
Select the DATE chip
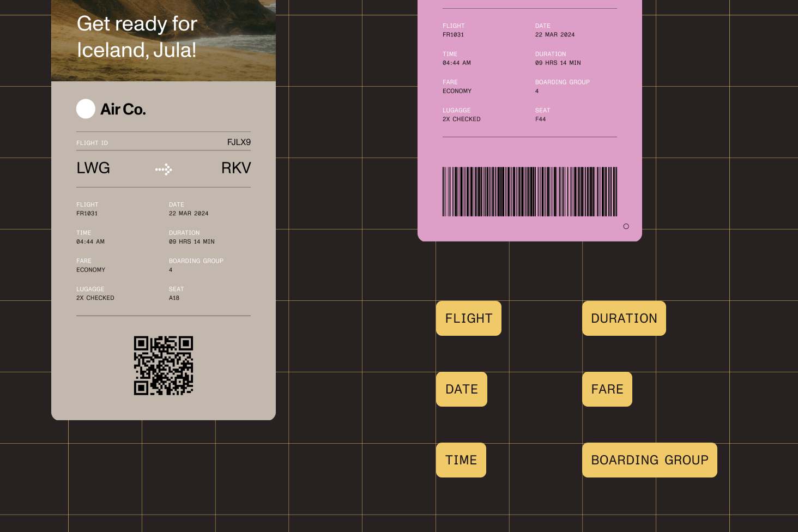tap(461, 389)
